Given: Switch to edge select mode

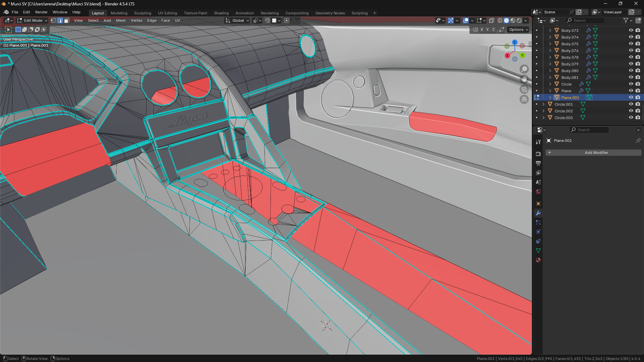Looking at the screenshot, I should click(60, 20).
